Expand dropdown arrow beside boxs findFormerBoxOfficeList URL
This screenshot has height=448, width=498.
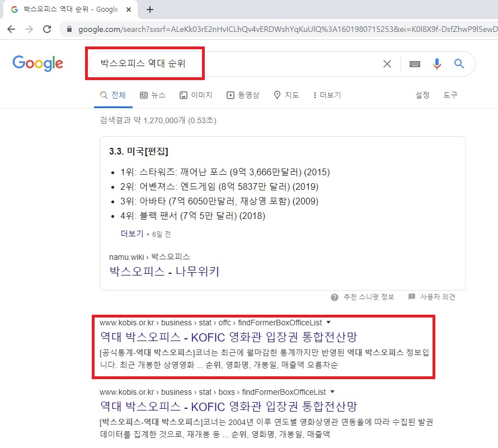[332, 392]
